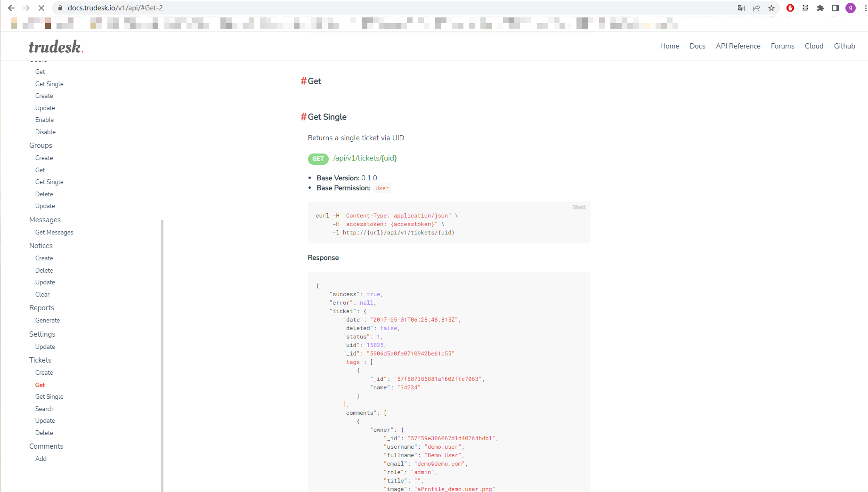The width and height of the screenshot is (868, 492).
Task: Click the browser forward arrow
Action: 26,8
